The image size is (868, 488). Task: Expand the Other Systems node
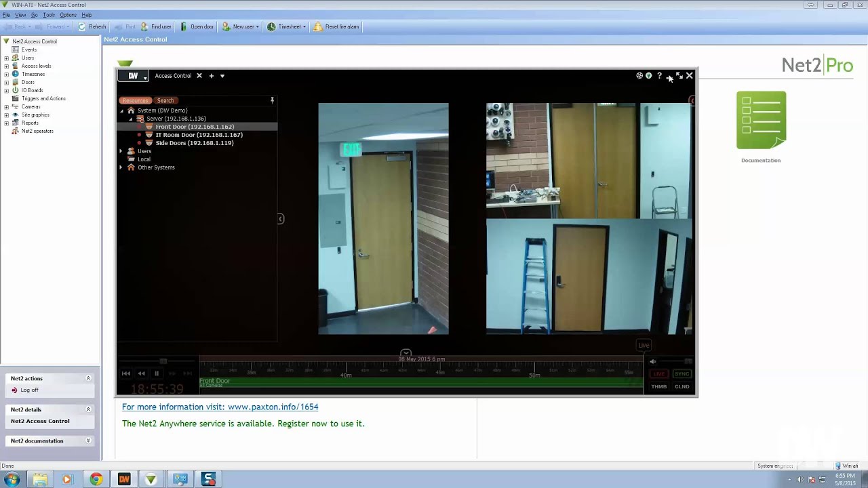point(122,167)
